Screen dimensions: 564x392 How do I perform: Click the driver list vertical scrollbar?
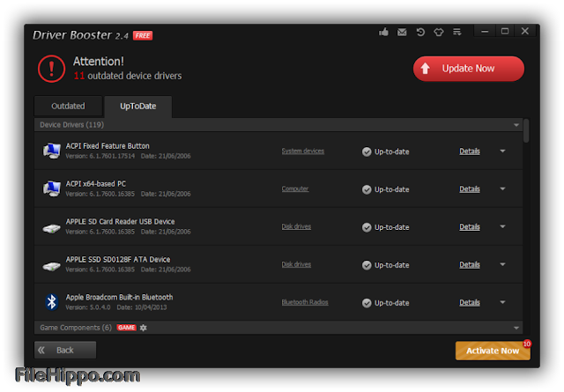pyautogui.click(x=526, y=130)
